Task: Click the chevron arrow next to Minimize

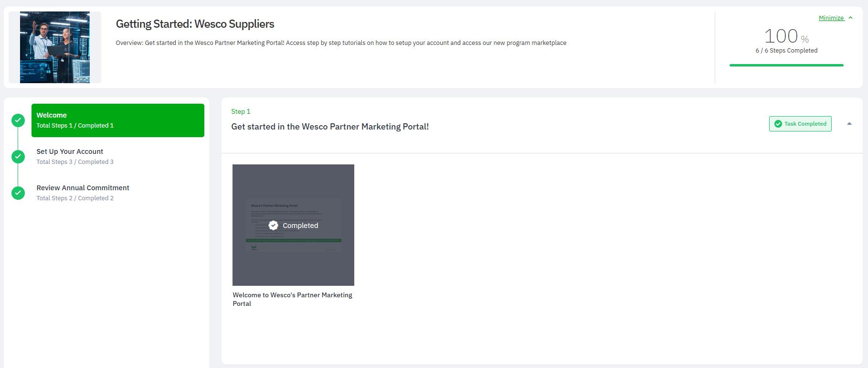Action: [850, 18]
